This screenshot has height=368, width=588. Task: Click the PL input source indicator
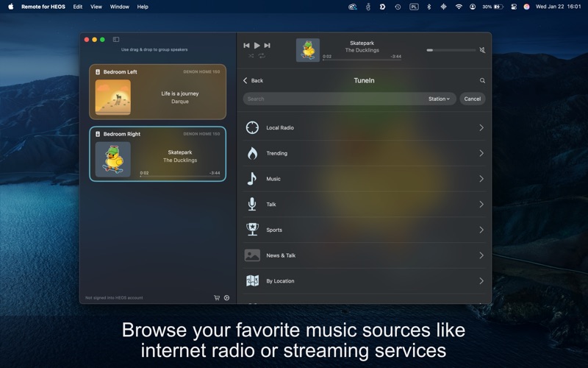(414, 7)
